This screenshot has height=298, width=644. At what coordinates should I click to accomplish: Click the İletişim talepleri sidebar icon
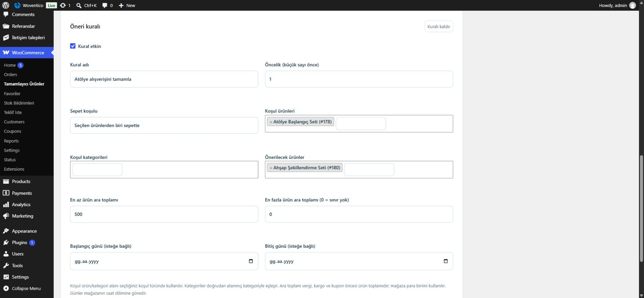pyautogui.click(x=6, y=38)
